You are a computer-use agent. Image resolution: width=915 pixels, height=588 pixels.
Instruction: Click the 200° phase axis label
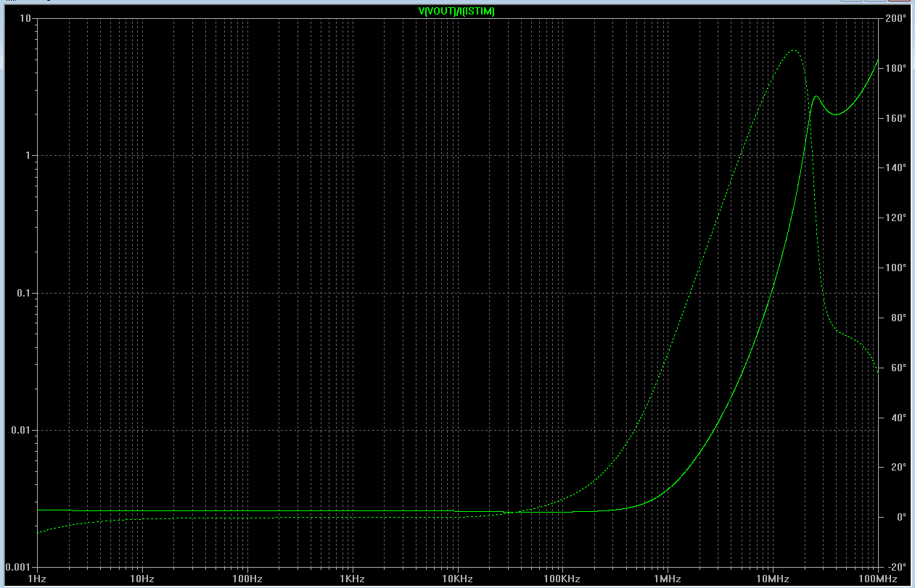[x=896, y=19]
